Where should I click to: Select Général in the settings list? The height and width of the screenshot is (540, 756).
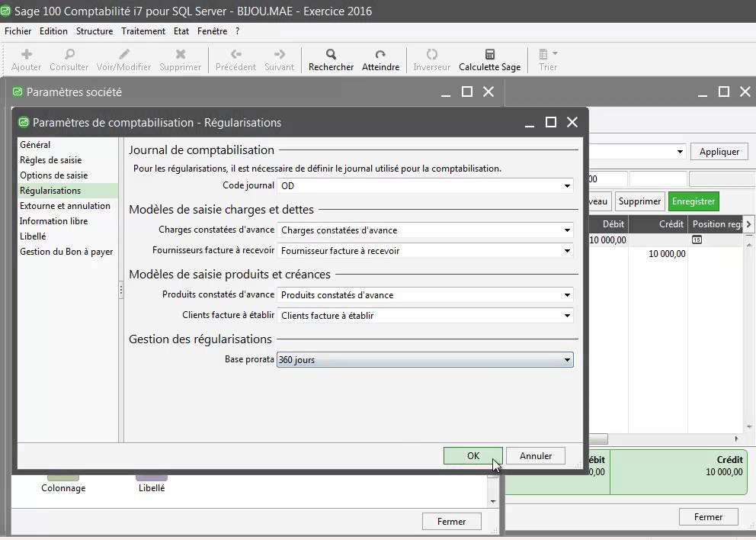coord(68,145)
